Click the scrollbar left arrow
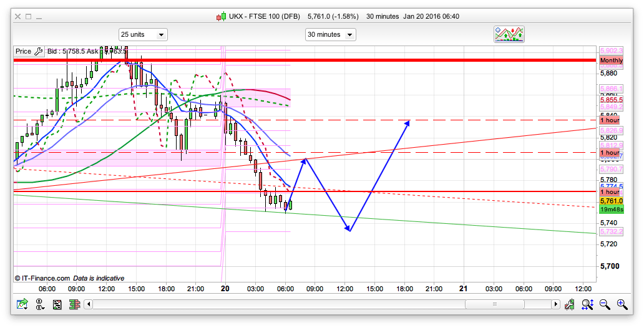Screen dimensions: 644x328 click(89, 304)
